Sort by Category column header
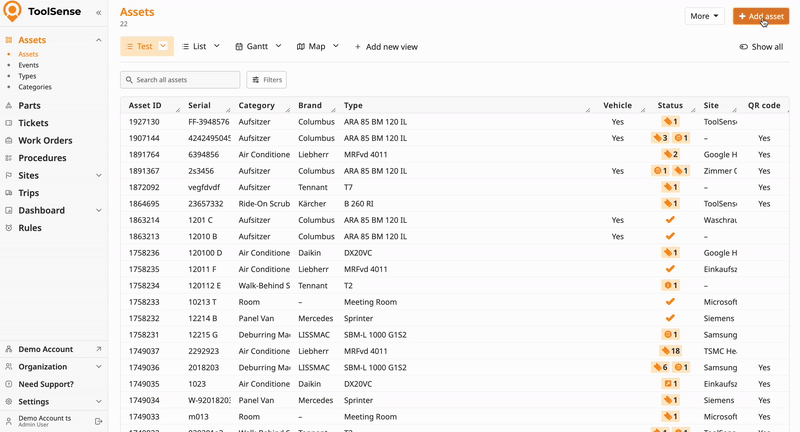This screenshot has width=800, height=432. point(257,106)
